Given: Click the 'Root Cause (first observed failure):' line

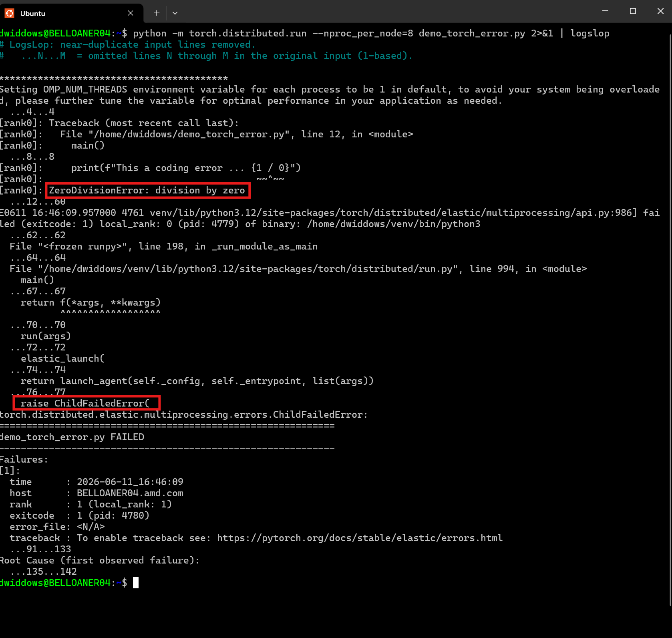Looking at the screenshot, I should (100, 560).
